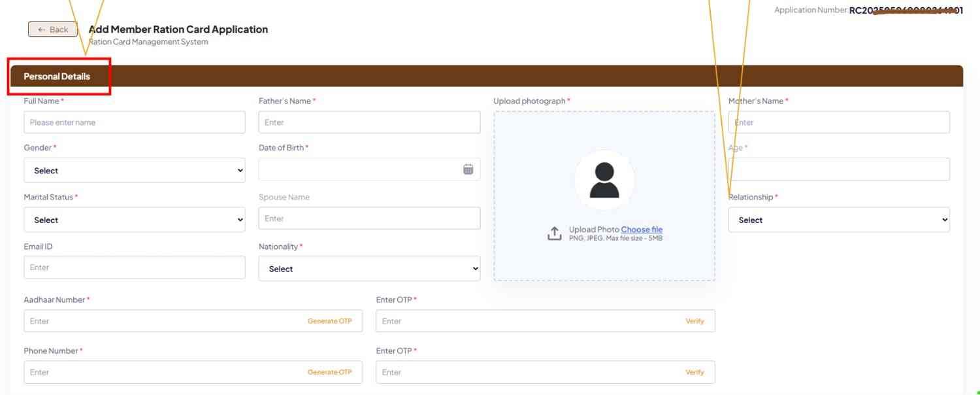
Task: Focus the Phone Enter OTP field
Action: 546,372
